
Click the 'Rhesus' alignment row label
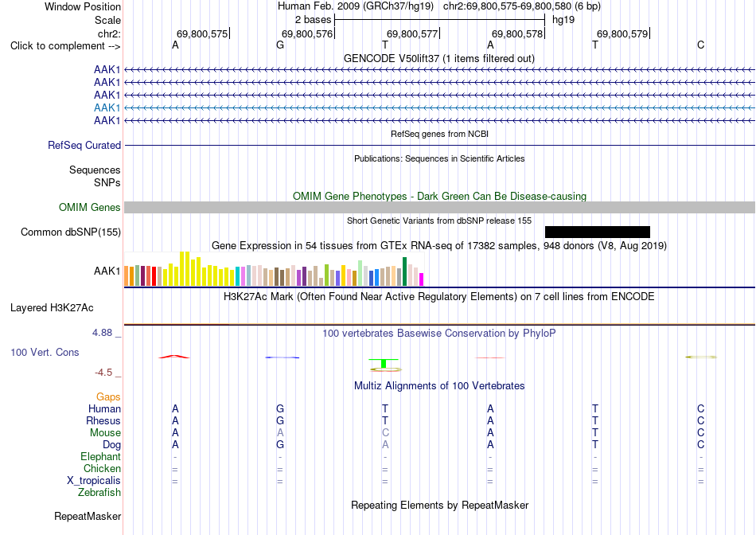pyautogui.click(x=103, y=420)
